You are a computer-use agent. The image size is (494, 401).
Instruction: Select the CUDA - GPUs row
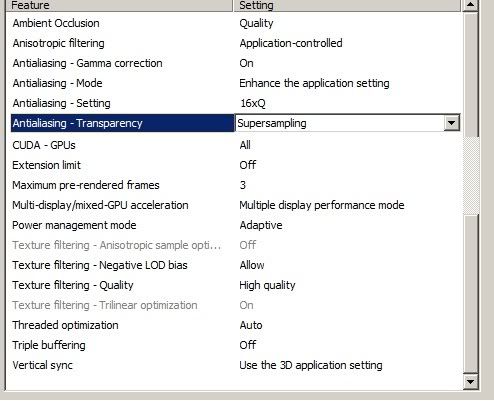pyautogui.click(x=234, y=145)
